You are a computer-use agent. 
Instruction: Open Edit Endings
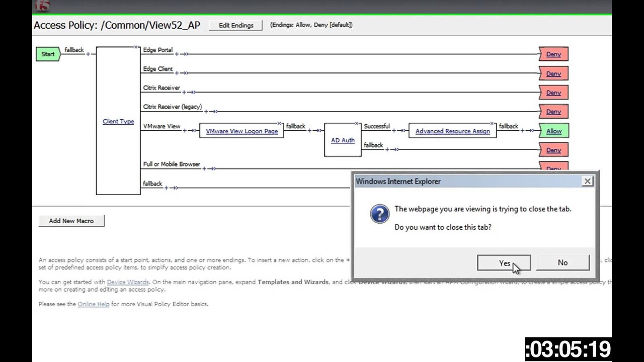(236, 25)
